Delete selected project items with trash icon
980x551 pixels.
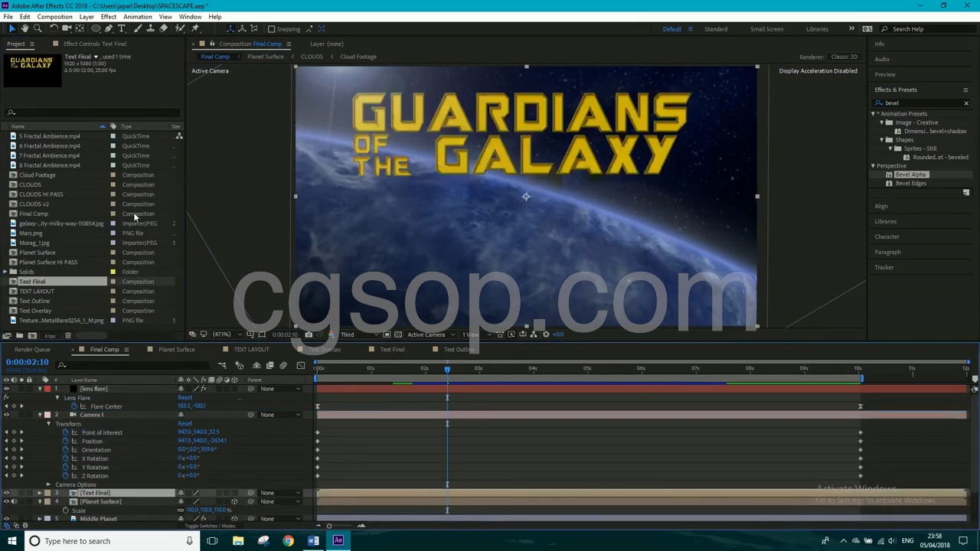pyautogui.click(x=67, y=336)
